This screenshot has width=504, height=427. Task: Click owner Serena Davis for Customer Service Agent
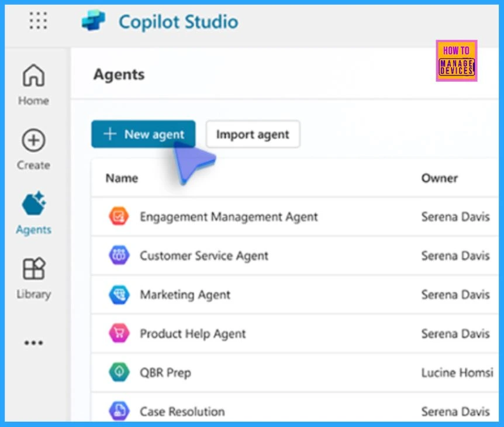tap(455, 256)
